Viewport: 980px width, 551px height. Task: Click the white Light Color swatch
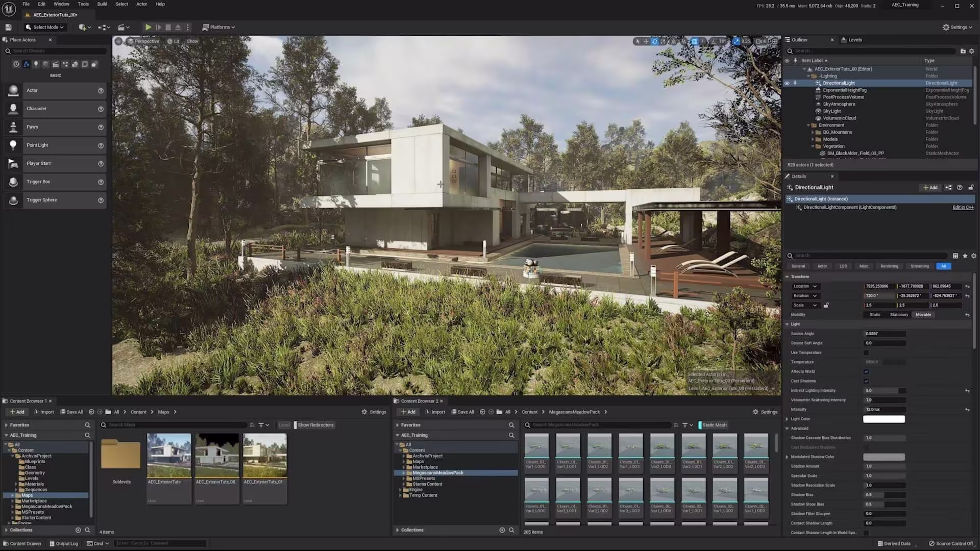[884, 419]
